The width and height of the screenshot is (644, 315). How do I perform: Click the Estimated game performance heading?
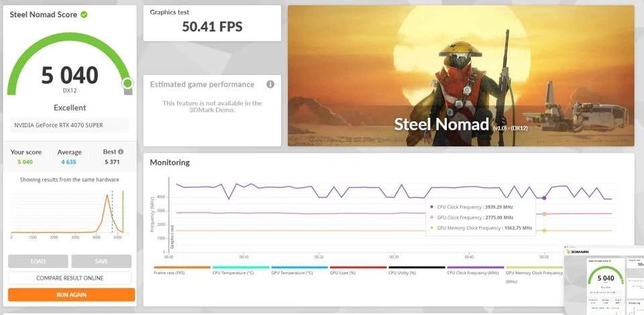(x=202, y=85)
